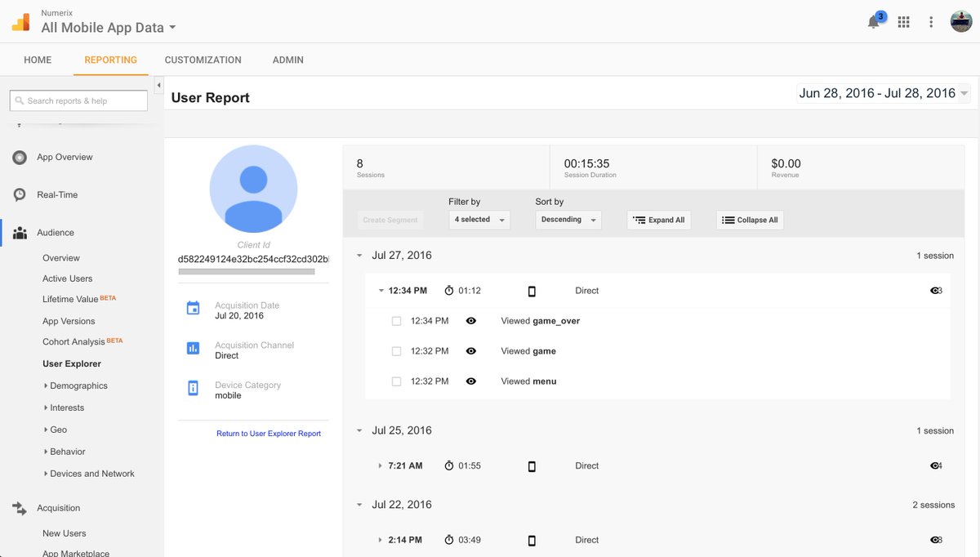The height and width of the screenshot is (557, 980).
Task: Click the mobile device icon in 2:14 PM session
Action: point(532,541)
